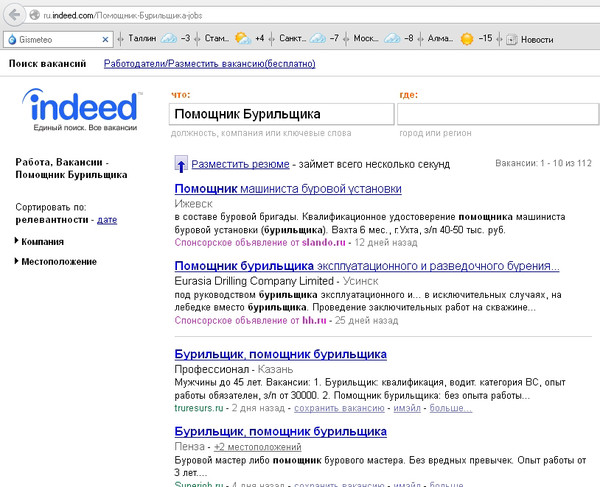The image size is (600, 487).
Task: Click the Ижевск location text
Action: (193, 204)
